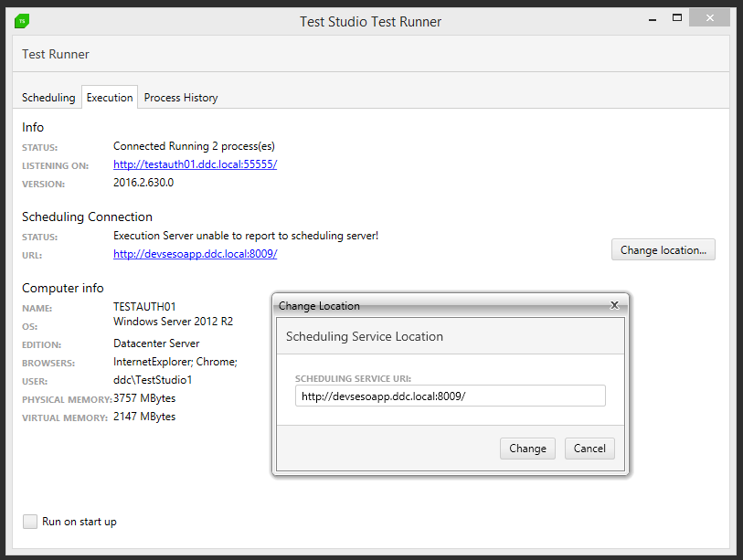Close the Change Location dialog with X

point(615,305)
